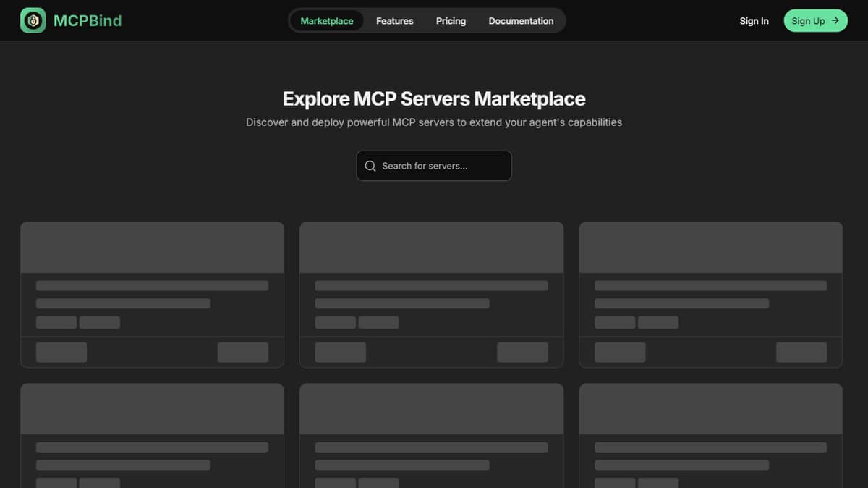Focus the Search for servers field
Viewport: 868px width, 488px height.
(x=434, y=166)
